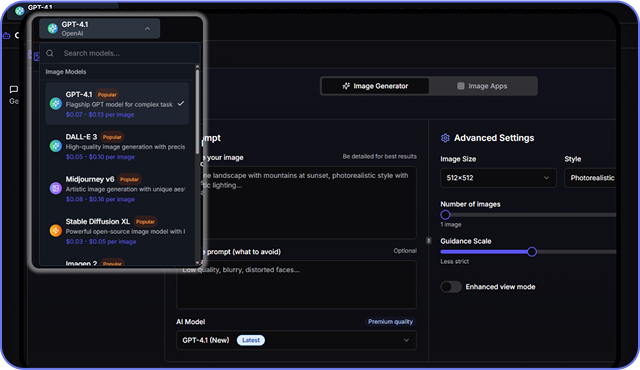Click the chat bubble icon in left sidebar
640x370 pixels.
14,89
